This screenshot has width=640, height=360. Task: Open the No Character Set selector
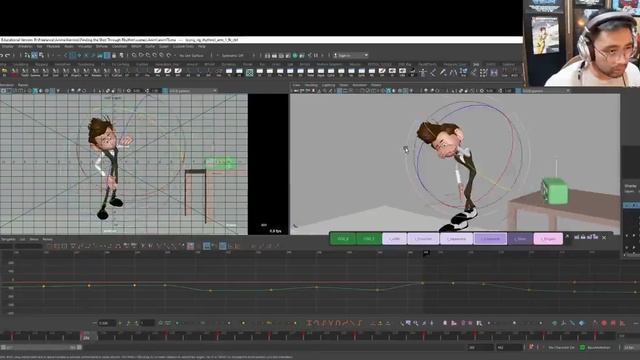pos(561,347)
